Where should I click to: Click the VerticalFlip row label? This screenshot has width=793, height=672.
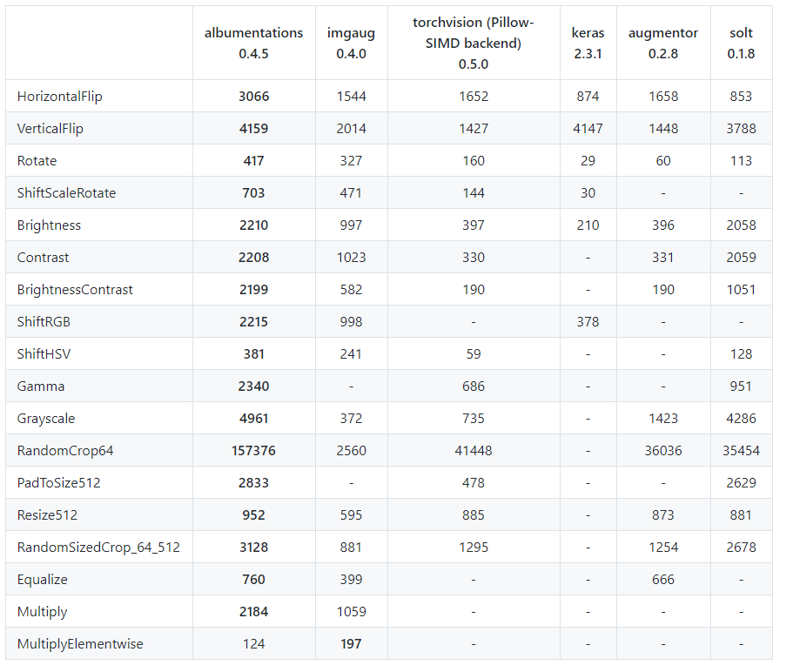(x=50, y=129)
